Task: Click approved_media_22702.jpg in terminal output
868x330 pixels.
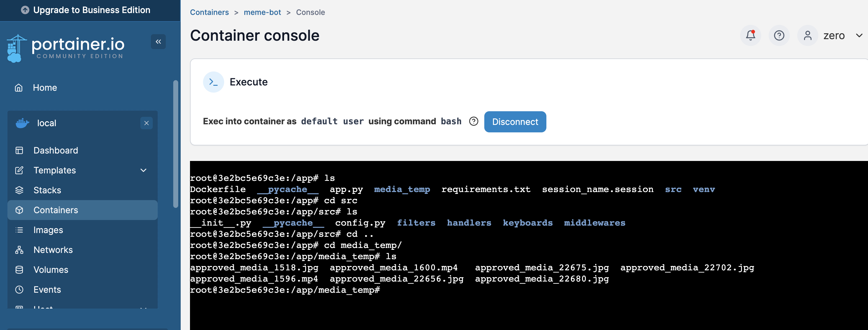Action: (687, 268)
